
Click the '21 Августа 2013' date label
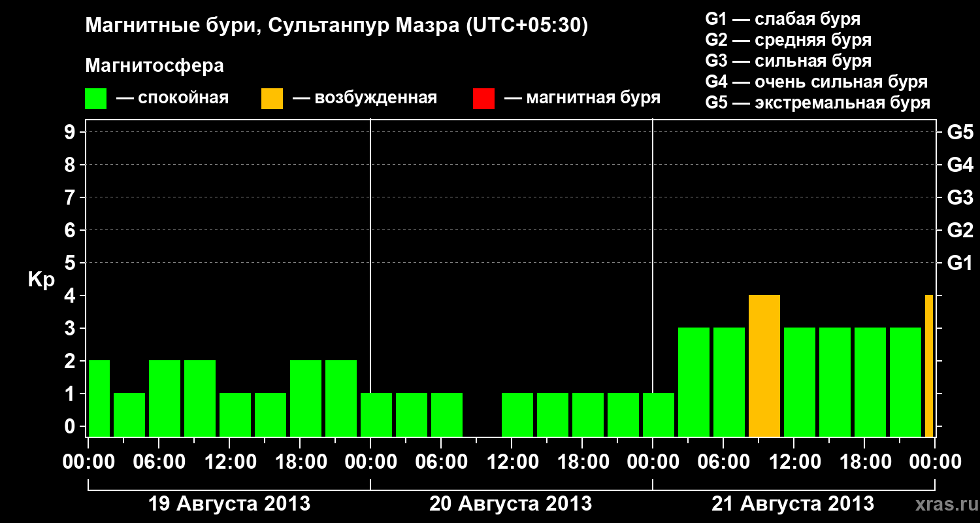(792, 504)
